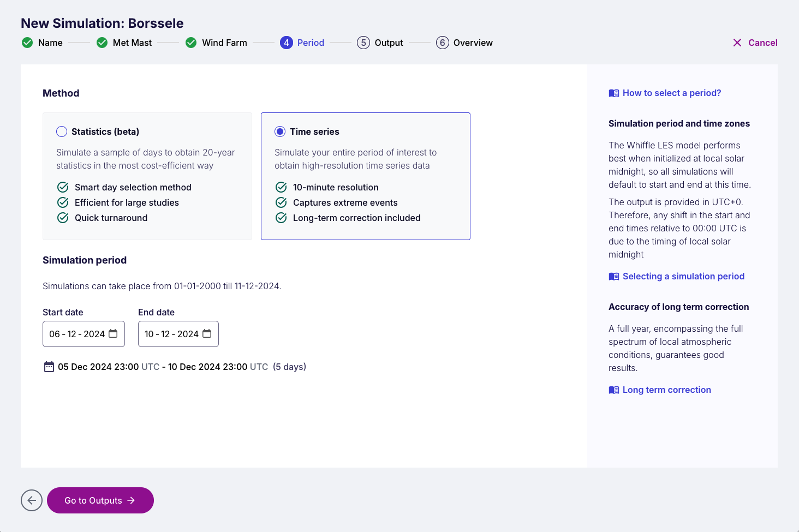Click the current Period step
The height and width of the screenshot is (532, 799).
(302, 43)
